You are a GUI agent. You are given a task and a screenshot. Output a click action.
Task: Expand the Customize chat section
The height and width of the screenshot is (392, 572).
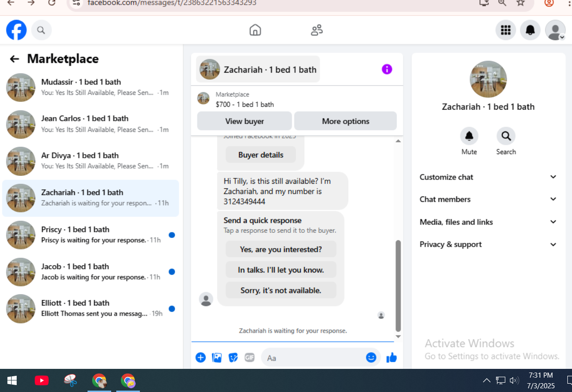(x=488, y=177)
